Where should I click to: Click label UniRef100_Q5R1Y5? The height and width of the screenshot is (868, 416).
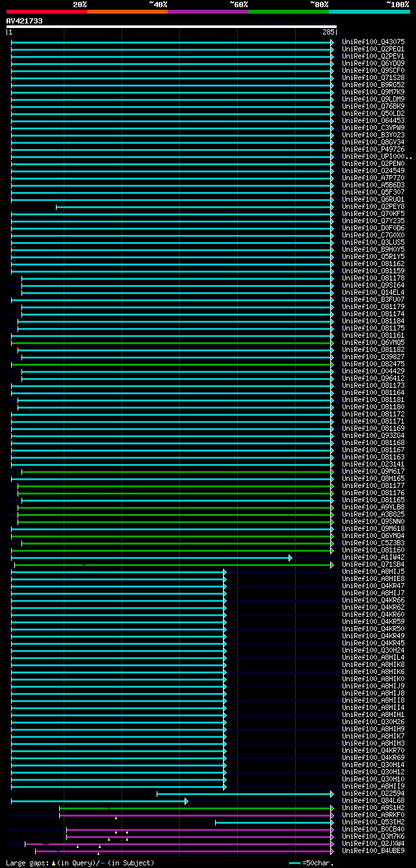tap(373, 256)
